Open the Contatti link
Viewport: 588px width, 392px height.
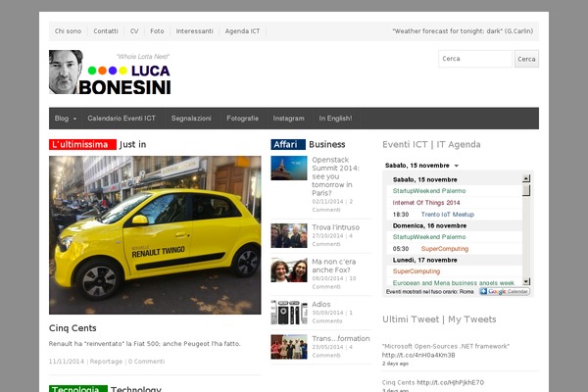point(106,31)
